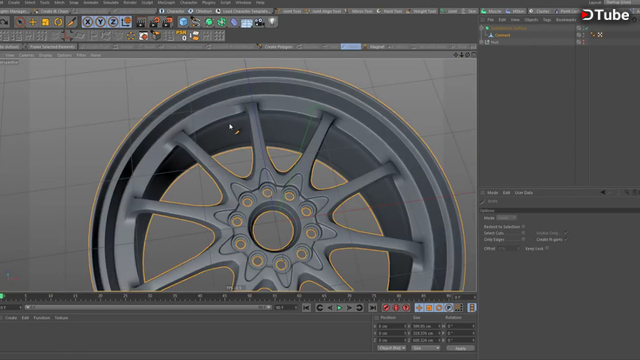Open viewport Display menu

[x=45, y=55]
